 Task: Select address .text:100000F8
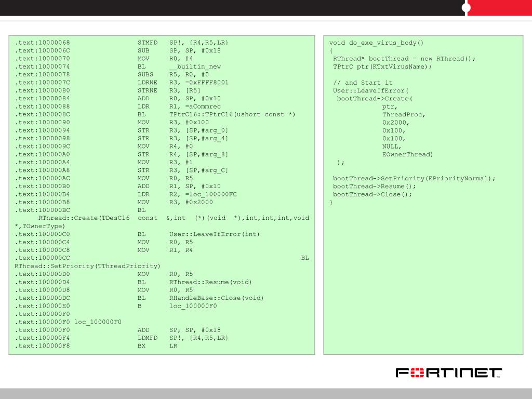(x=43, y=346)
